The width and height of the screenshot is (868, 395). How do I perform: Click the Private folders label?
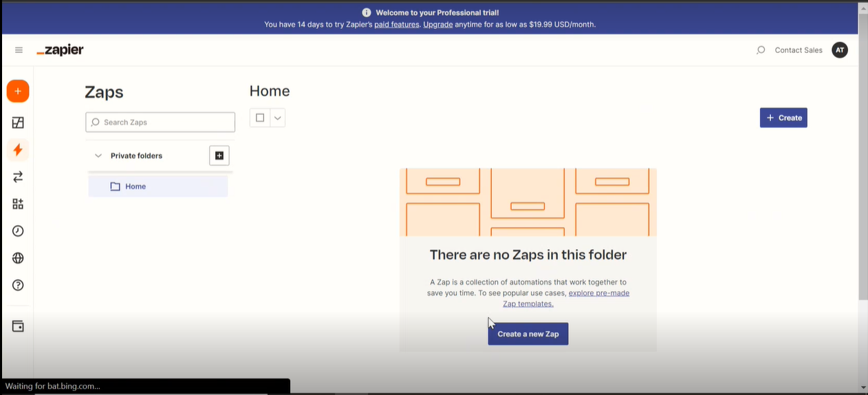pyautogui.click(x=136, y=156)
